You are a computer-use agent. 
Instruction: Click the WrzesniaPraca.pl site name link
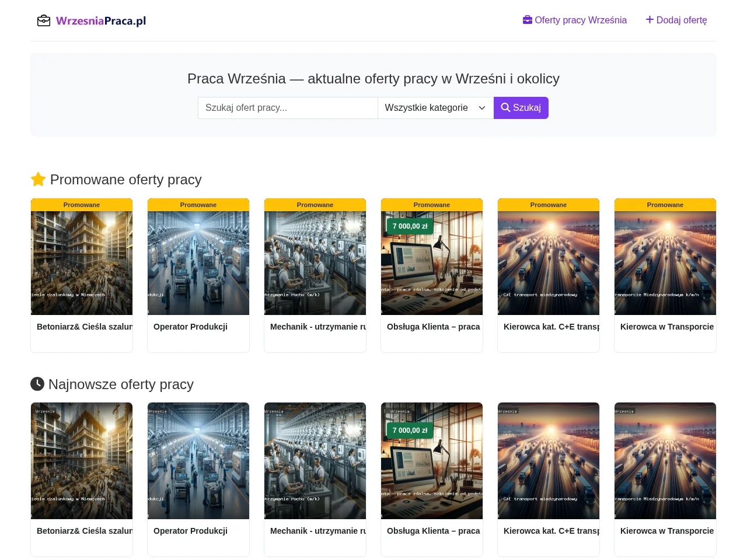pos(101,21)
